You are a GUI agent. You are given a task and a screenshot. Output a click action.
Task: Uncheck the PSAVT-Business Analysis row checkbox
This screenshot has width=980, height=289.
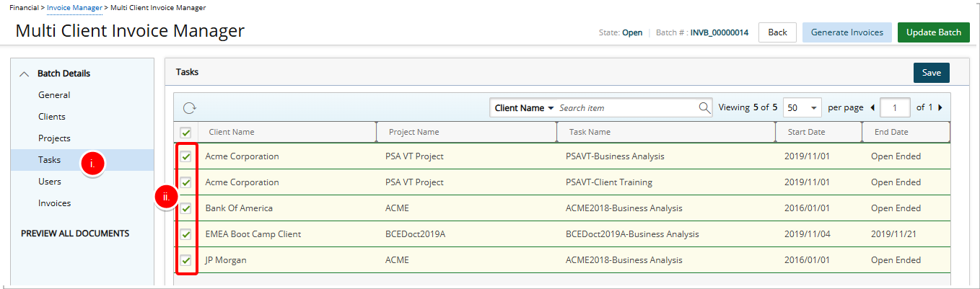[186, 156]
